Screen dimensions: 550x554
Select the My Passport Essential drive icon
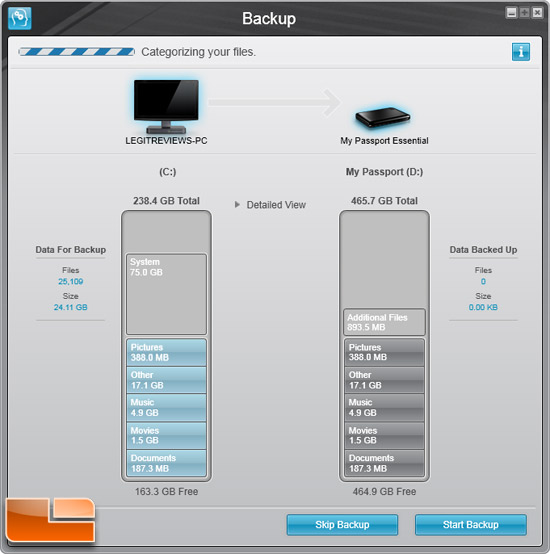click(x=383, y=117)
